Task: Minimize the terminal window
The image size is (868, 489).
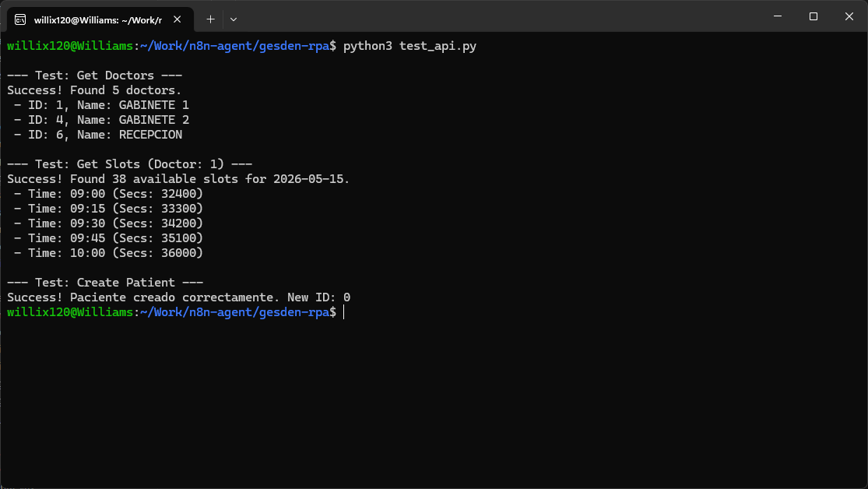Action: (x=778, y=16)
